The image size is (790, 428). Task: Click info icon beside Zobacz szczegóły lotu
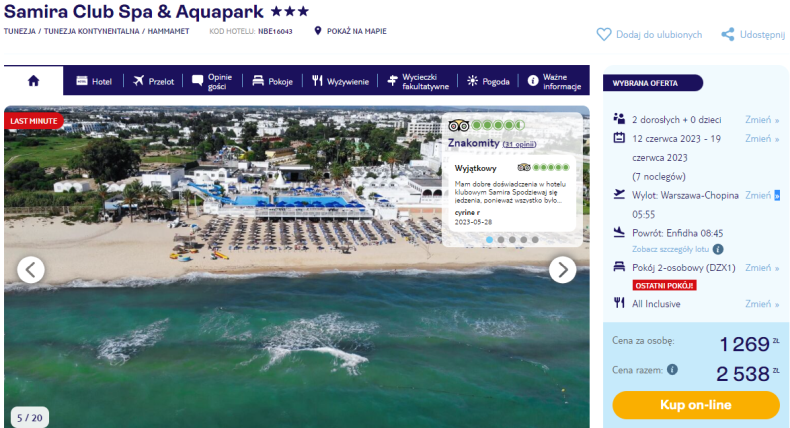pyautogui.click(x=718, y=249)
